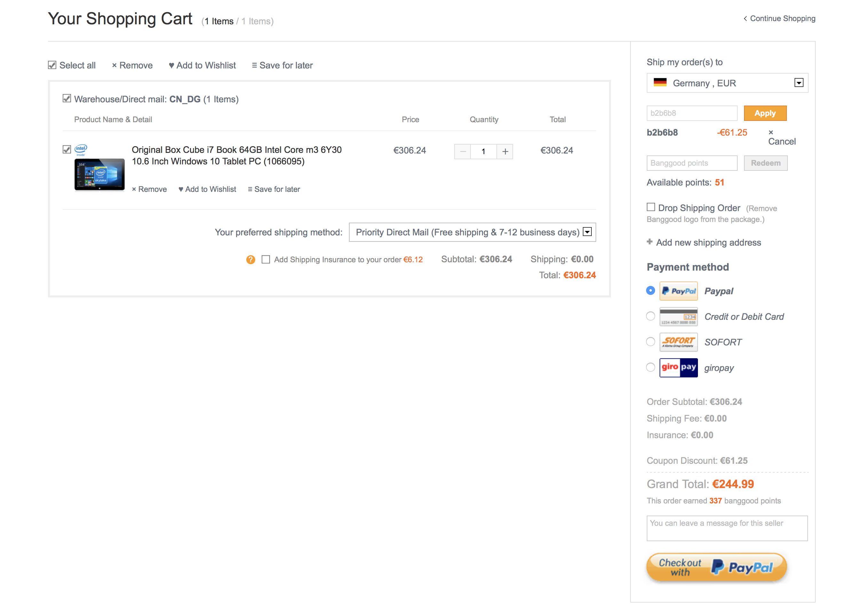The image size is (847, 616).
Task: Increase quantity with the plus button
Action: click(x=505, y=152)
